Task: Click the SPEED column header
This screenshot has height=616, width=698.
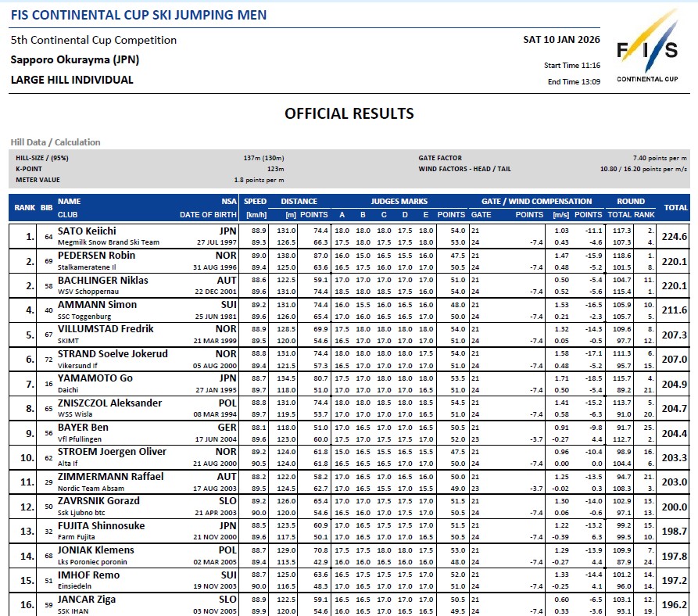Action: [x=255, y=201]
